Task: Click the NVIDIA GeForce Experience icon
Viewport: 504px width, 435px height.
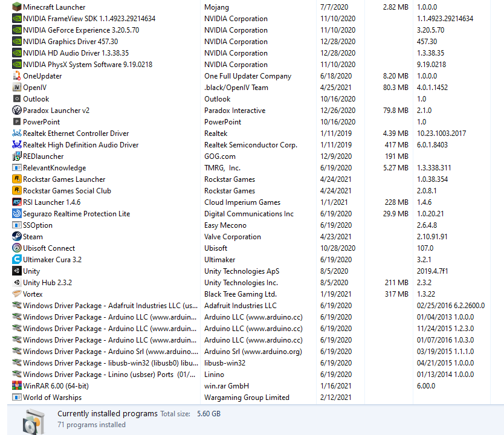Action: [x=17, y=30]
